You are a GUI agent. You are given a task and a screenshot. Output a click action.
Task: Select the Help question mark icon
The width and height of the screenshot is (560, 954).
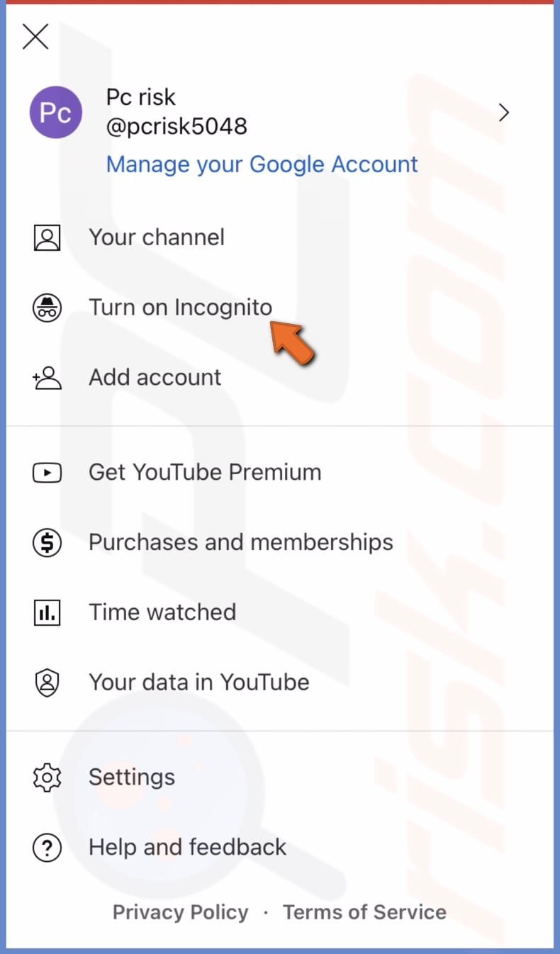(x=47, y=847)
